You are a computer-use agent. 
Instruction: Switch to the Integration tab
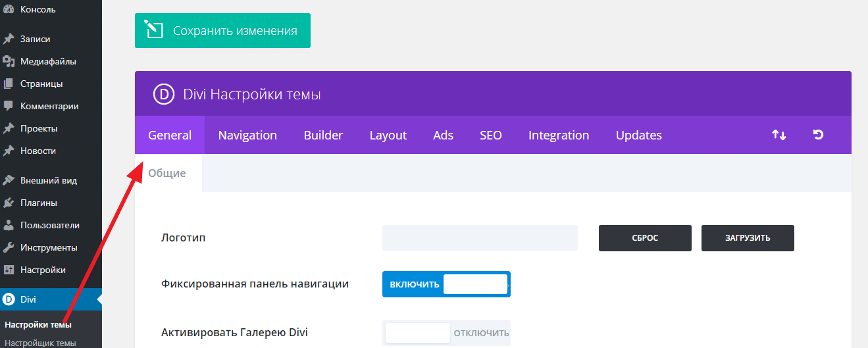click(x=559, y=135)
